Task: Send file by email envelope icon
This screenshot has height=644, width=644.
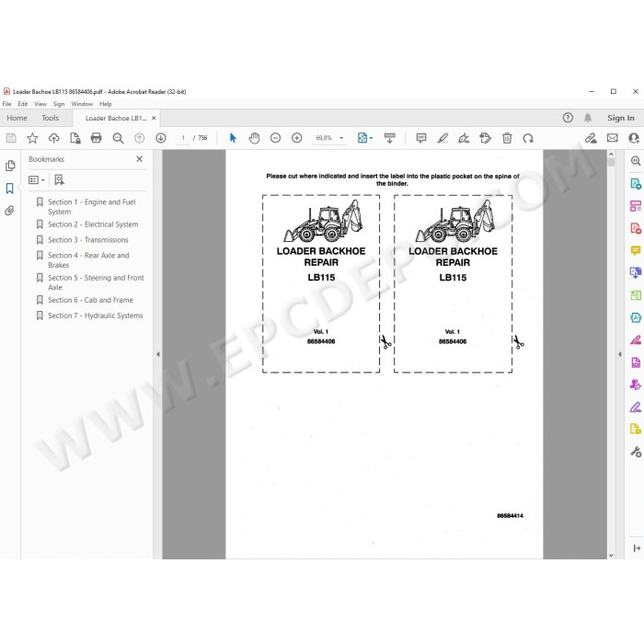Action: (x=613, y=138)
